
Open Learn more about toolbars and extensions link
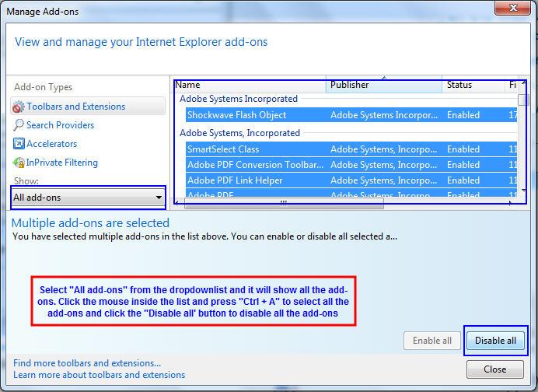coord(100,374)
